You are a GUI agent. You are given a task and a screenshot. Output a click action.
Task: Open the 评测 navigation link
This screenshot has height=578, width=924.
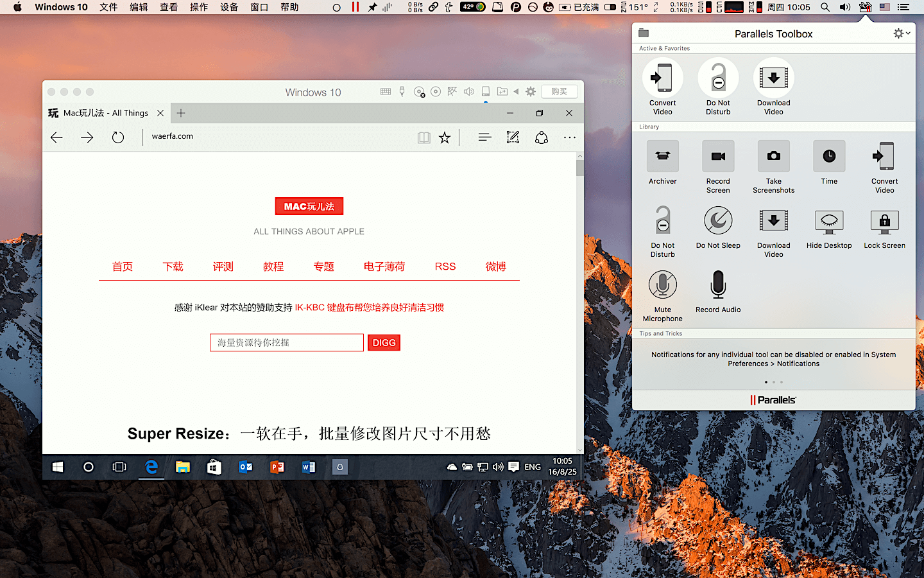point(223,267)
